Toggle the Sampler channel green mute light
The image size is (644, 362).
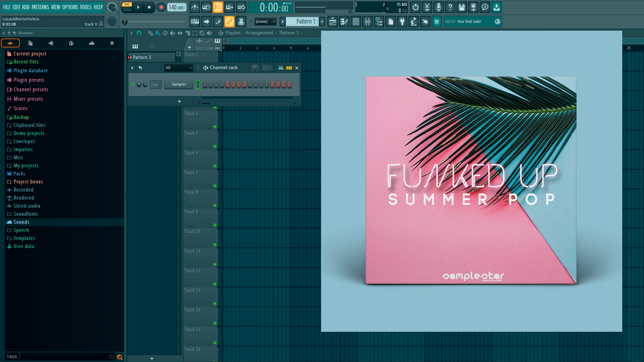133,84
